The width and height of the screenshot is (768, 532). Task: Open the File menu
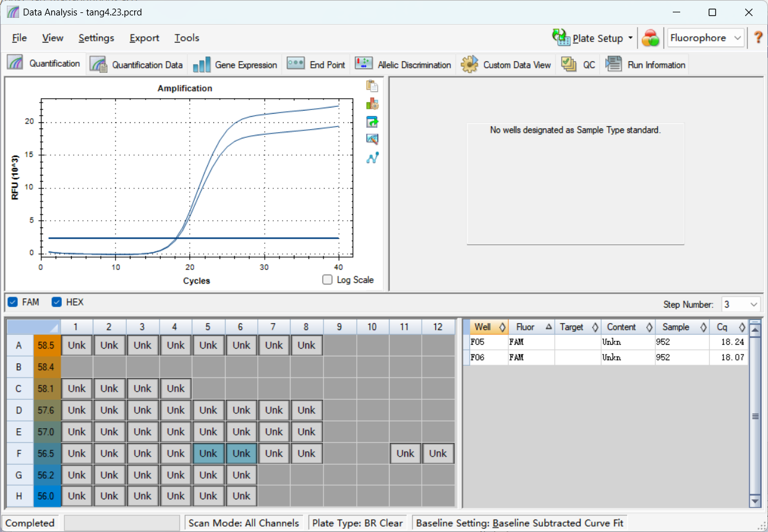(19, 38)
